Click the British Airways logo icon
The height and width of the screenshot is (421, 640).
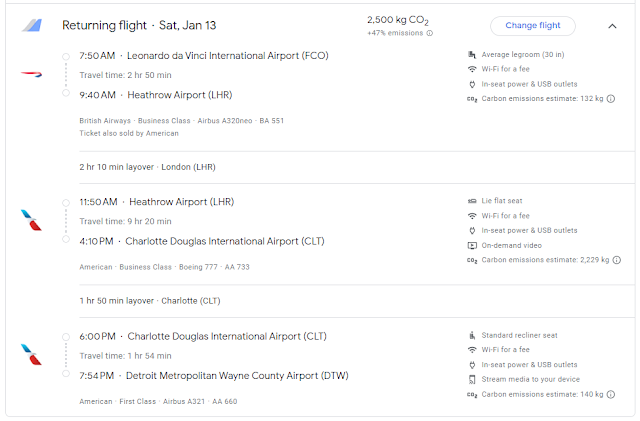32,74
